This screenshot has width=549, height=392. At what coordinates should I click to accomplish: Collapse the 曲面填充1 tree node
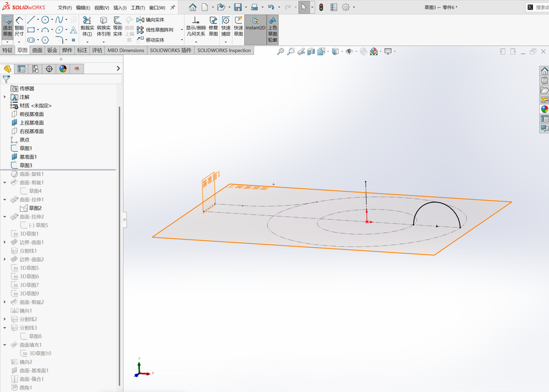pyautogui.click(x=5, y=345)
